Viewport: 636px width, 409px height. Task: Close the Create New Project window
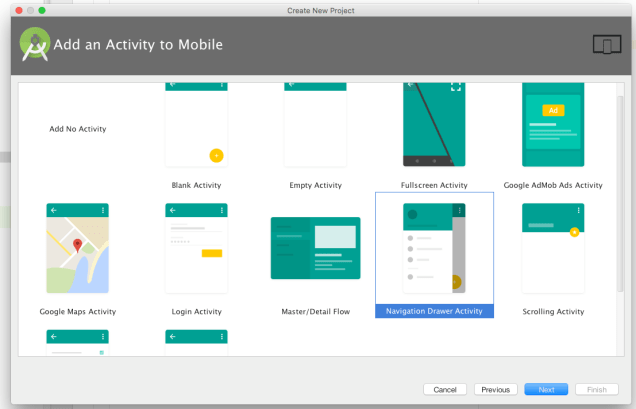coord(19,10)
